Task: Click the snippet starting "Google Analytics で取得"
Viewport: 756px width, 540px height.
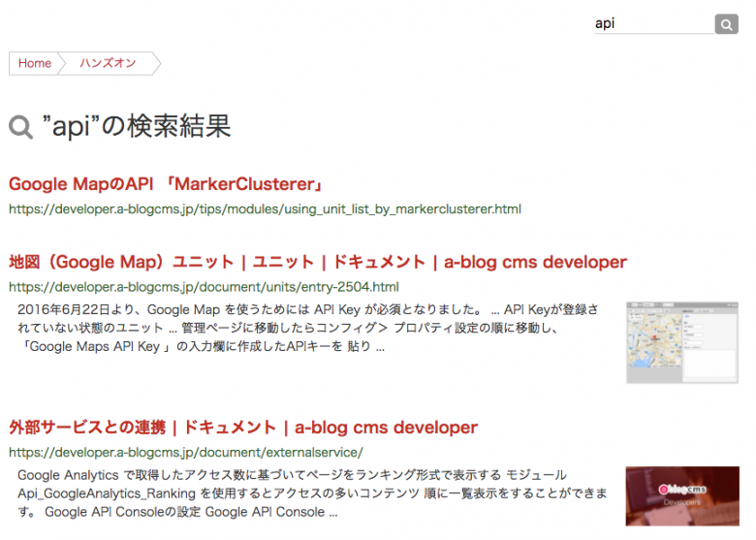Action: click(x=312, y=493)
